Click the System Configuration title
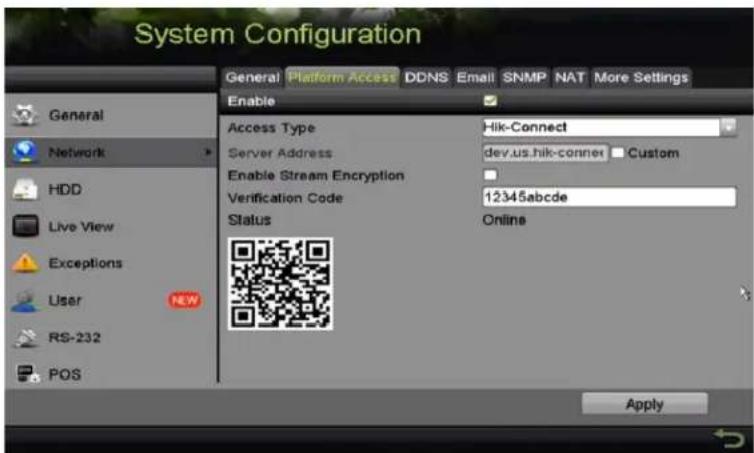 coord(277,34)
